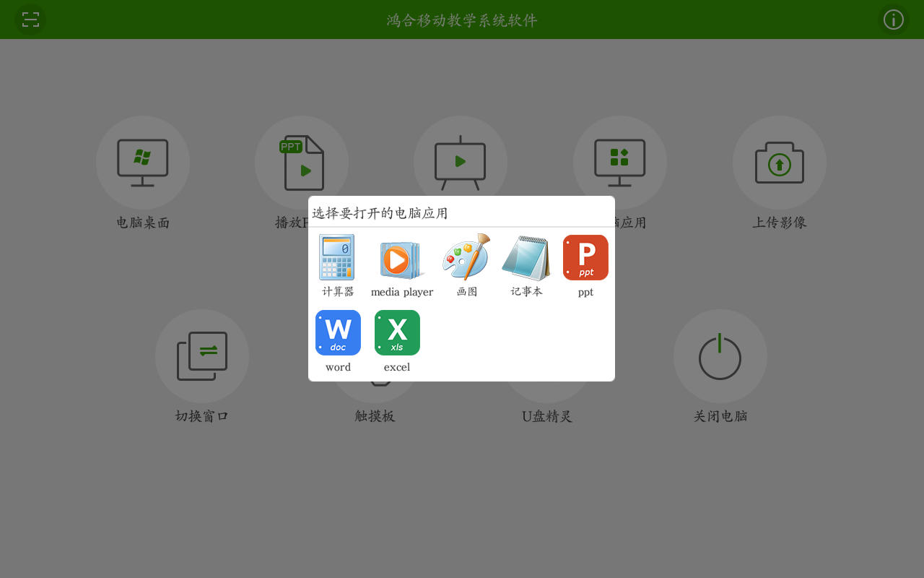Tap the U盘精灵 label

click(x=547, y=416)
